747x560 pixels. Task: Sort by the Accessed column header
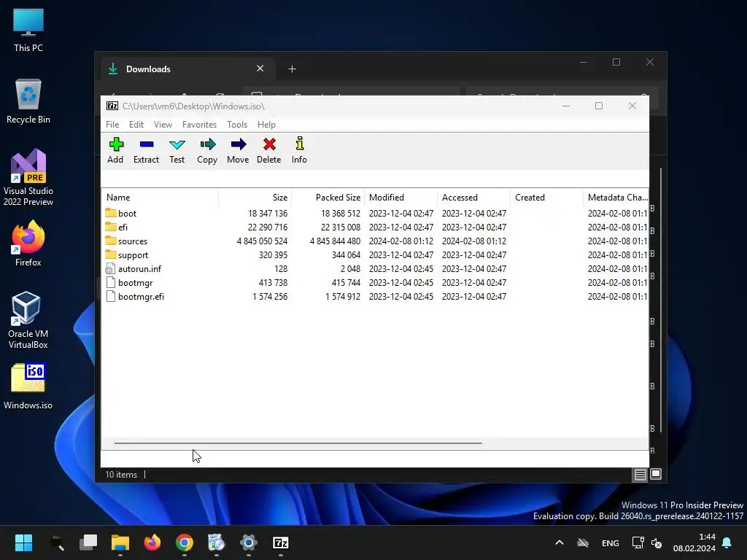473,197
